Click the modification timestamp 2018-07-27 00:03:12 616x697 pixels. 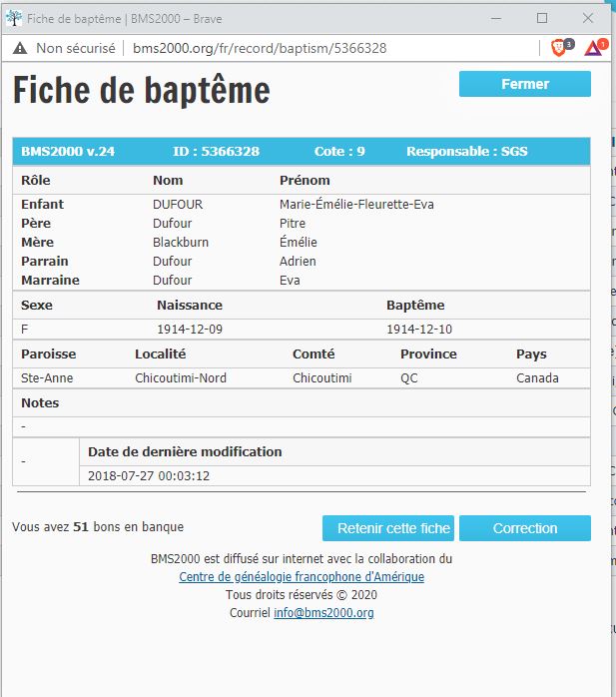click(x=149, y=475)
